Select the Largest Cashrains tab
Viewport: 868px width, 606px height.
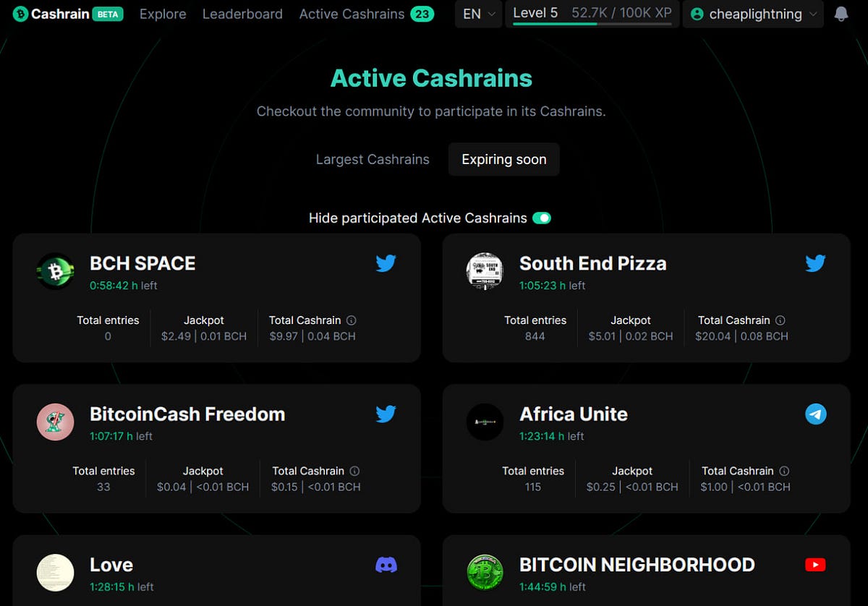click(x=373, y=160)
